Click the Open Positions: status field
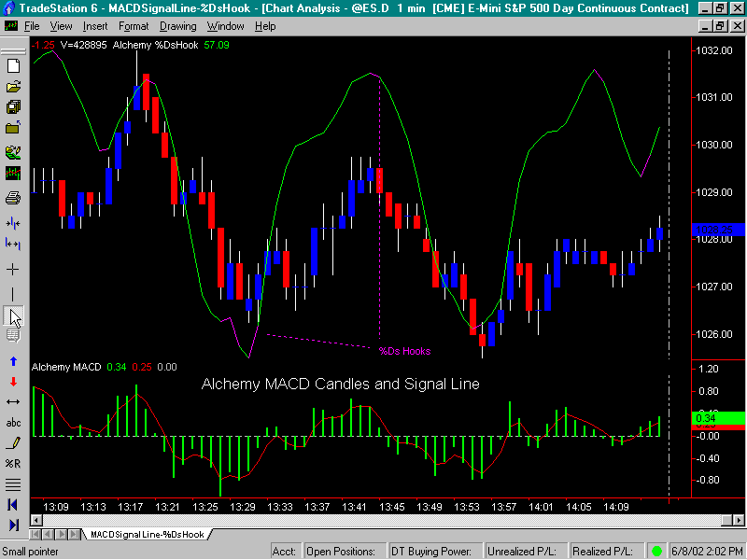 pyautogui.click(x=345, y=552)
